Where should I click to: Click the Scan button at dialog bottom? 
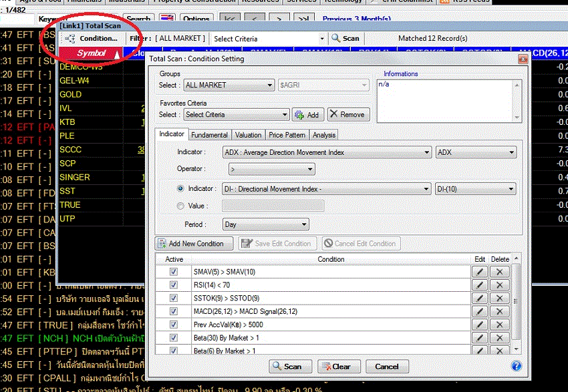click(x=290, y=367)
